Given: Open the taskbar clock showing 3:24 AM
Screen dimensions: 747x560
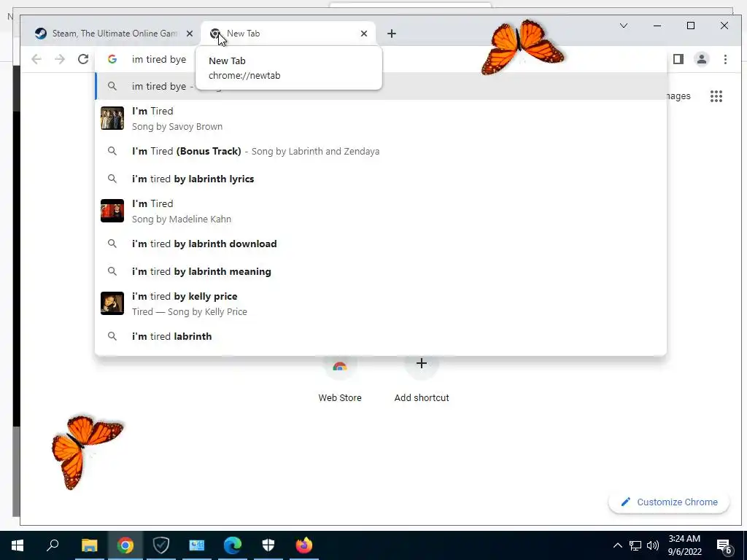Looking at the screenshot, I should [x=684, y=545].
